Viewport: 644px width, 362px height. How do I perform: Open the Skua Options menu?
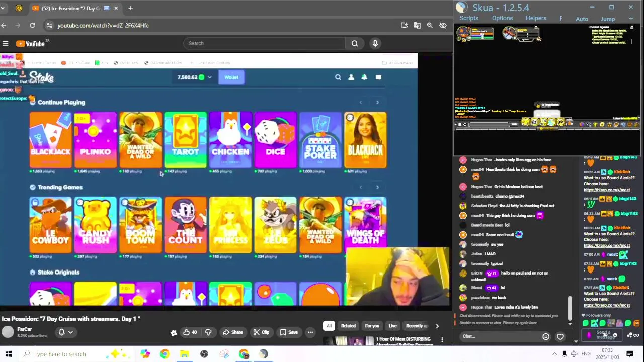tap(502, 18)
